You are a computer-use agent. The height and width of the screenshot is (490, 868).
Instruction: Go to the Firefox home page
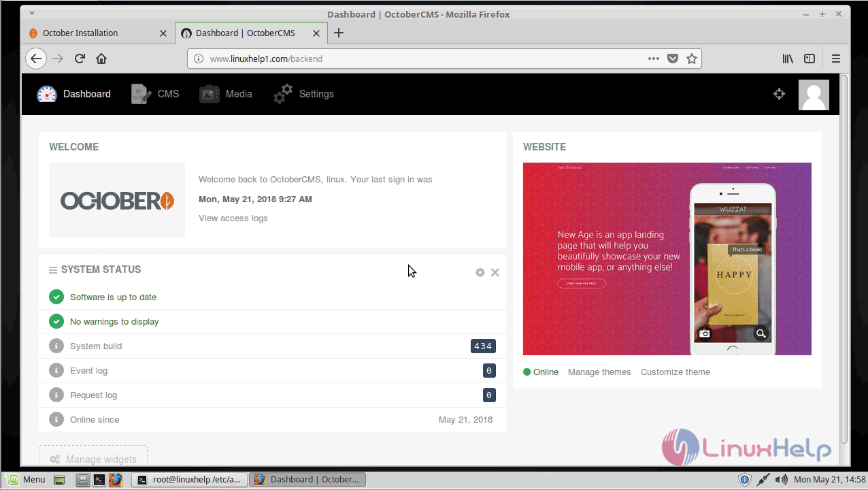[101, 59]
